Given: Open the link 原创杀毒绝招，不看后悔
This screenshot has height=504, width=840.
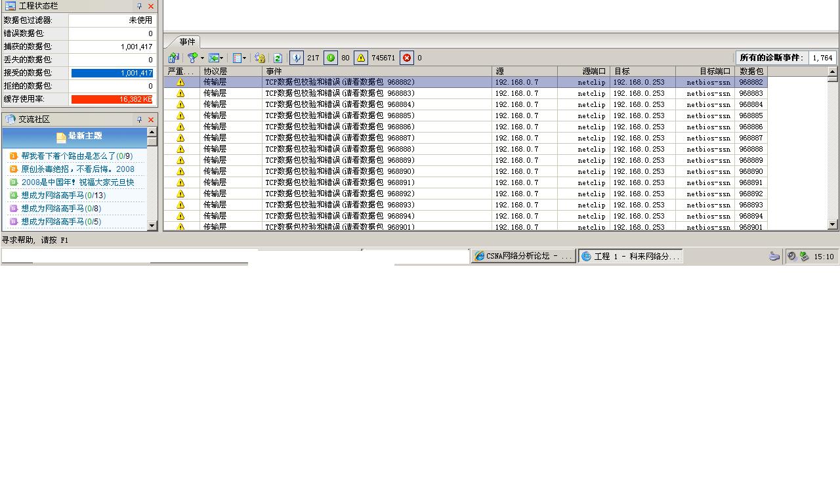Looking at the screenshot, I should click(x=68, y=169).
